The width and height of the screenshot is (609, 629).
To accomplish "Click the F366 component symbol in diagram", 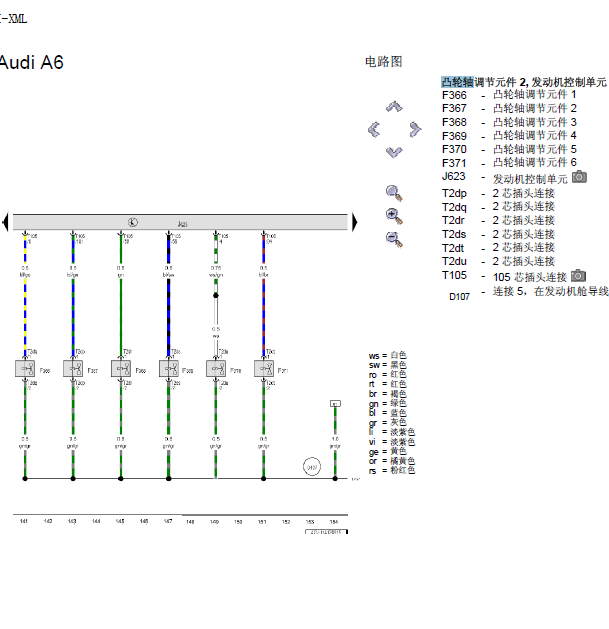I will [x=25, y=368].
